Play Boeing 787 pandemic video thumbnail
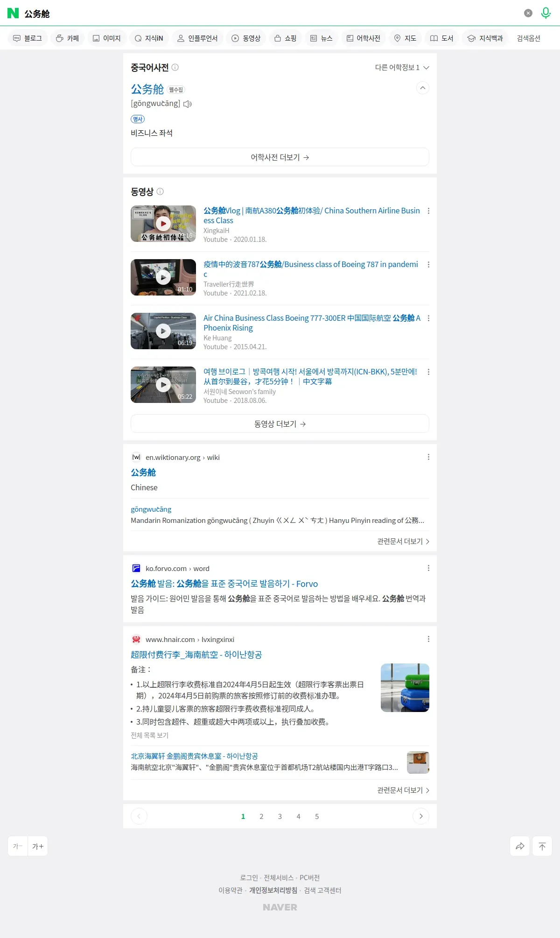Screen dimensions: 560x938 [x=163, y=277]
